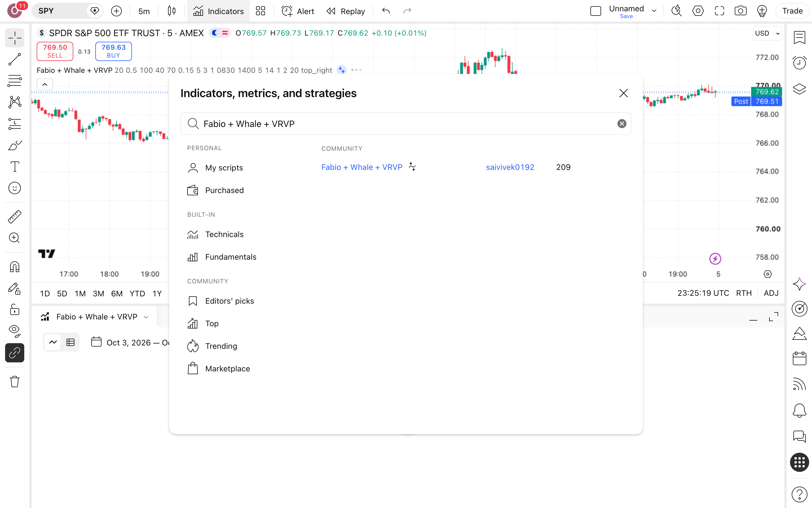
Task: Open author saivivek0192 profile link
Action: pyautogui.click(x=510, y=167)
